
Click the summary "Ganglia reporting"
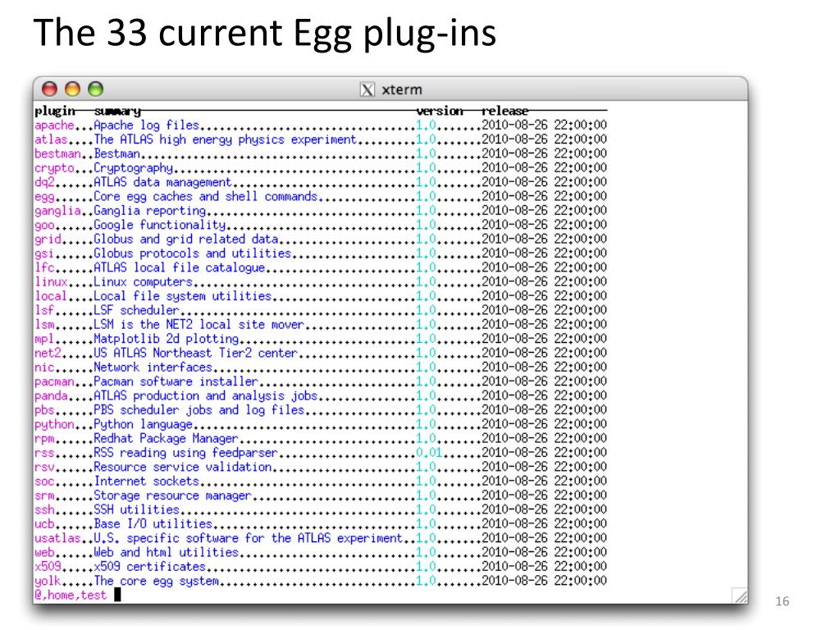tap(149, 211)
